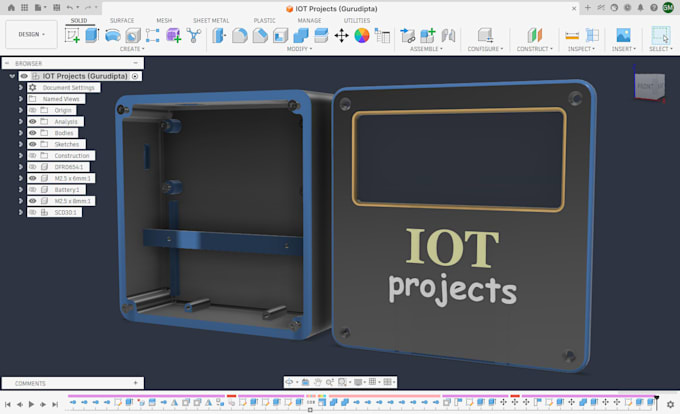Show the Construction folder
The image size is (680, 414).
33,155
